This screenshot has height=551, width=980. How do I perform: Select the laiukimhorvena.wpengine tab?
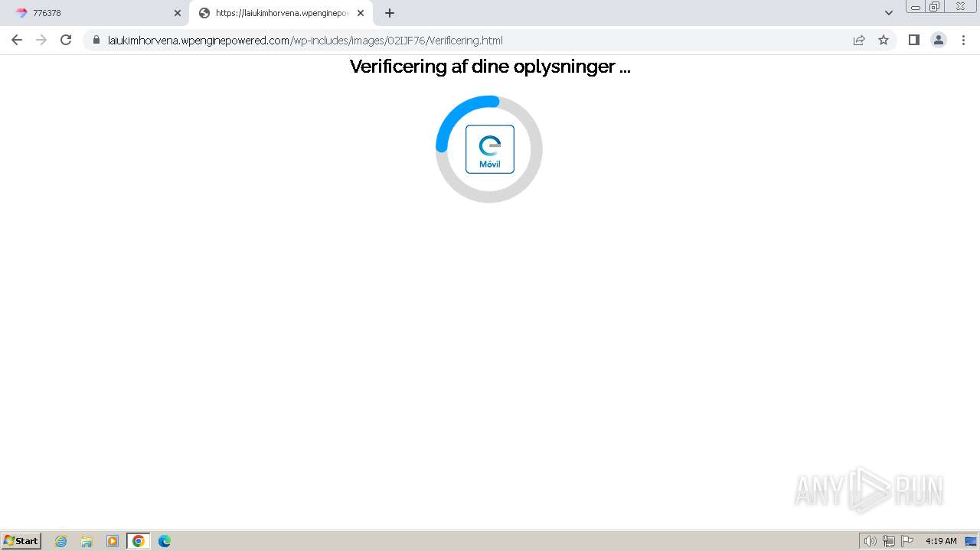281,13
